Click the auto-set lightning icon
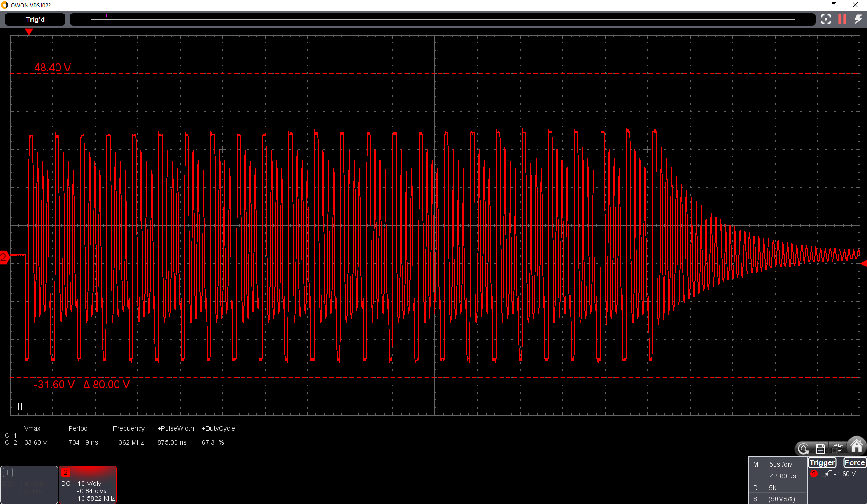The image size is (867, 504). [859, 19]
